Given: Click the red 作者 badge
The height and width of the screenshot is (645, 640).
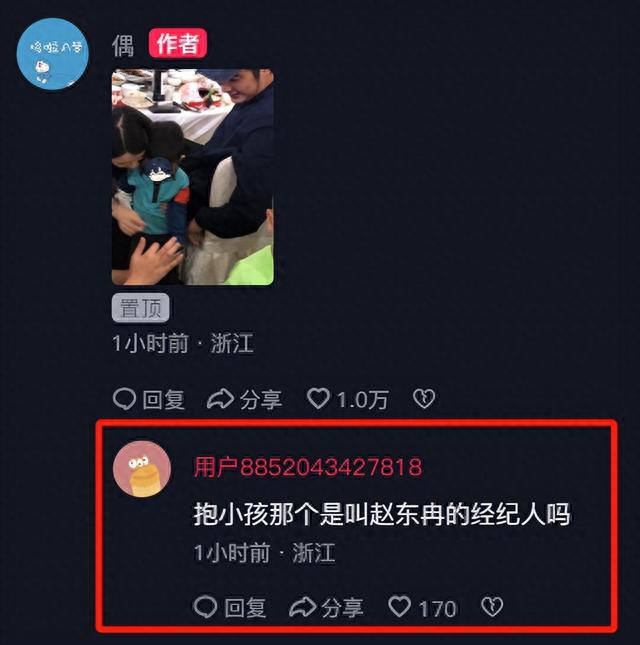Looking at the screenshot, I should coord(178,43).
